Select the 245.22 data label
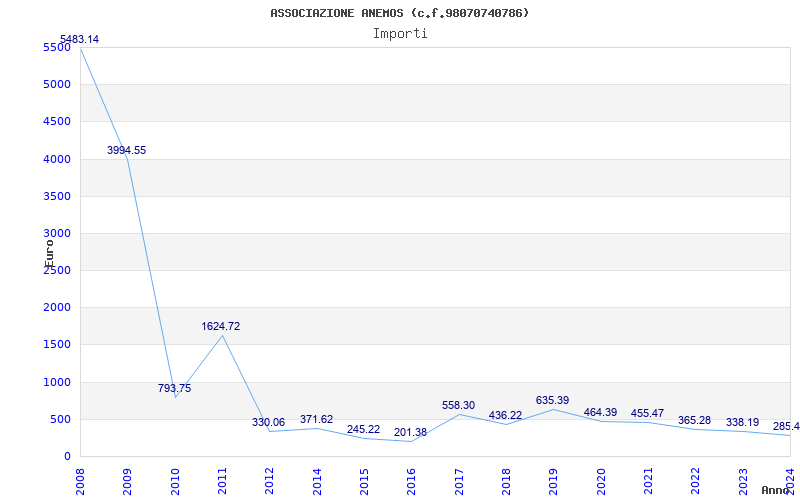Image resolution: width=800 pixels, height=500 pixels. [363, 430]
